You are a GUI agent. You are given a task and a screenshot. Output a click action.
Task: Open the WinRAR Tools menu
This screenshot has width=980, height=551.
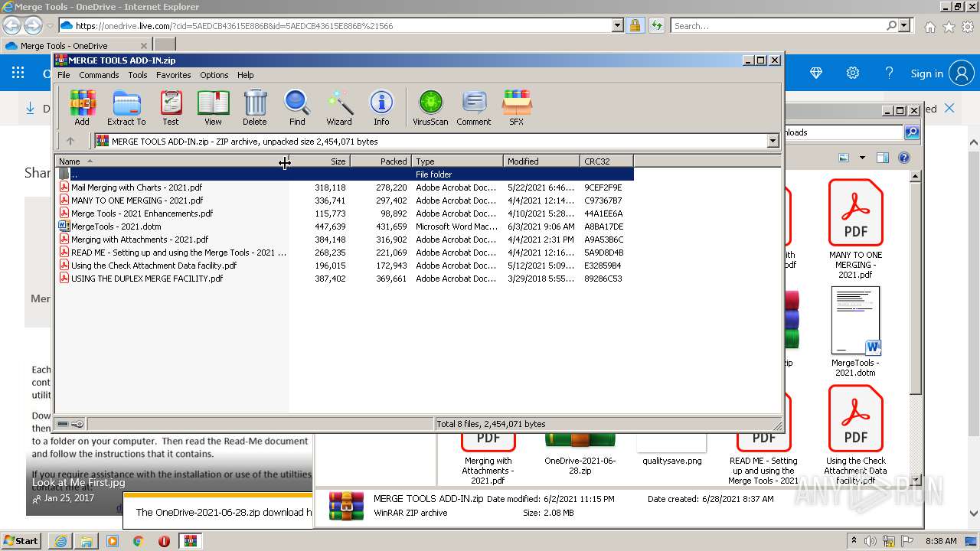click(138, 75)
